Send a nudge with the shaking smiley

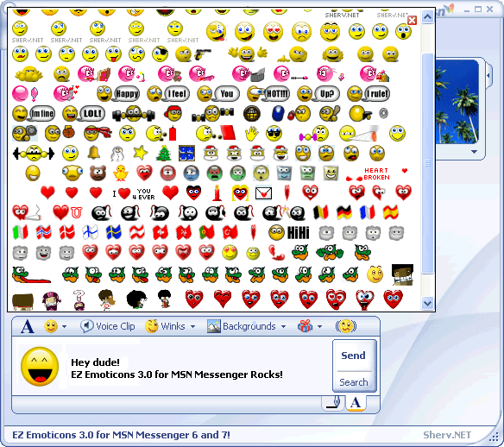pyautogui.click(x=346, y=326)
